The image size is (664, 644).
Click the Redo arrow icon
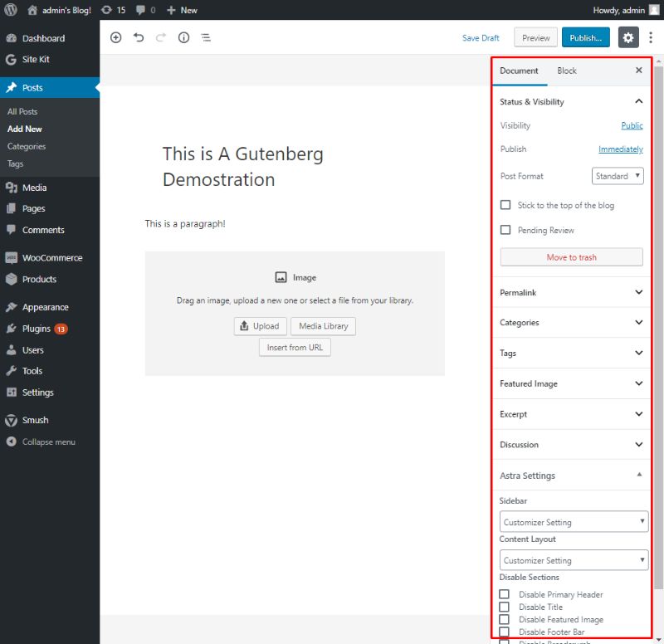coord(161,37)
